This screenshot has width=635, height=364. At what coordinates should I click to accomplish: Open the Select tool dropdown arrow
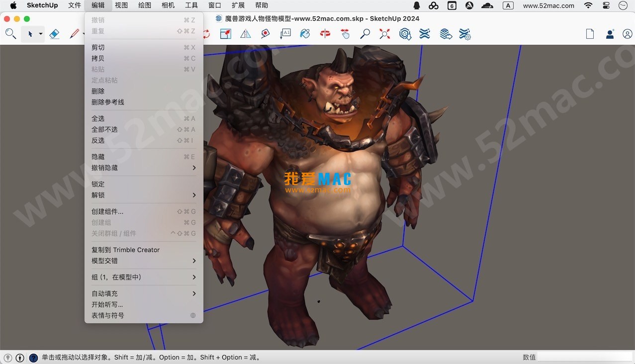pos(41,34)
